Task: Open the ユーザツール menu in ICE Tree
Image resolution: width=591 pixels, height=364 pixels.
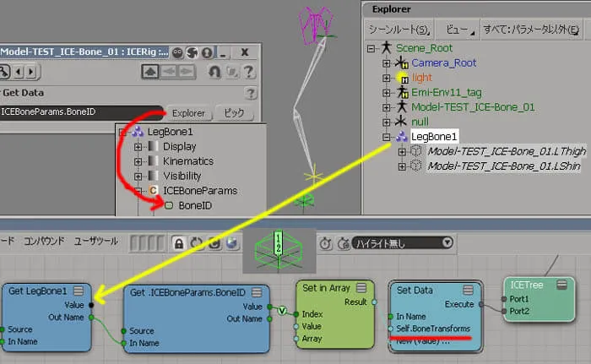Action: [95, 241]
